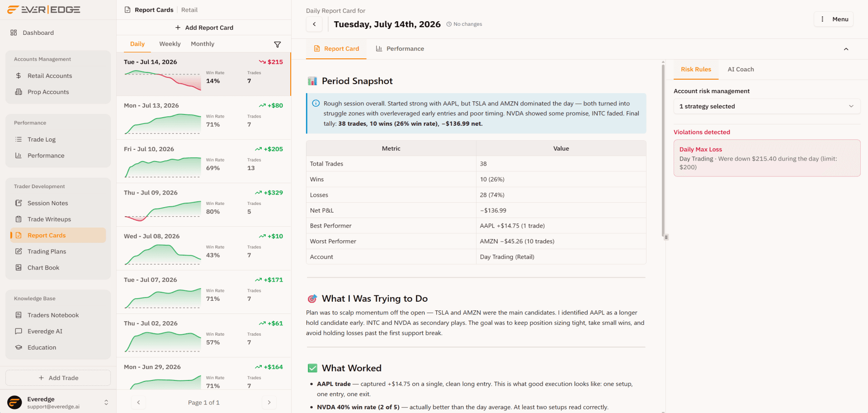Click Traders Notebook icon
This screenshot has height=413, width=868.
click(19, 315)
